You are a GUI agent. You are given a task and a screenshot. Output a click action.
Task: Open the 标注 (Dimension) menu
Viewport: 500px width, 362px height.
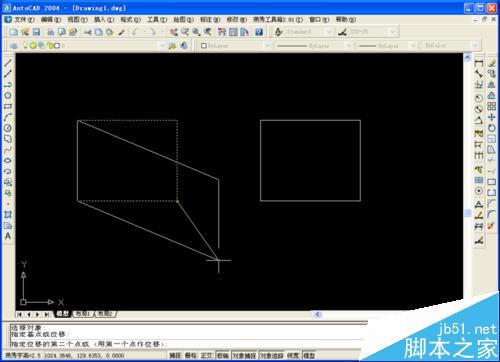pos(210,20)
